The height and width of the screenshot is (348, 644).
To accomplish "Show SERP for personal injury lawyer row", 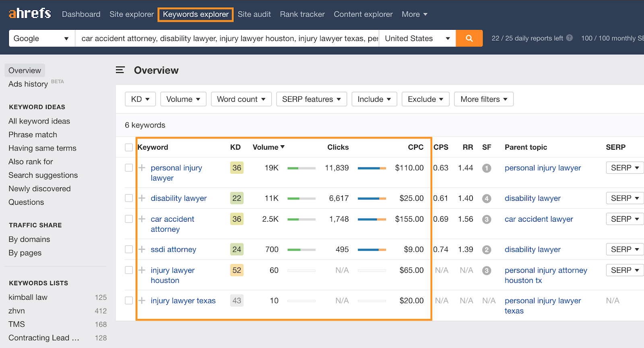I will pyautogui.click(x=625, y=168).
